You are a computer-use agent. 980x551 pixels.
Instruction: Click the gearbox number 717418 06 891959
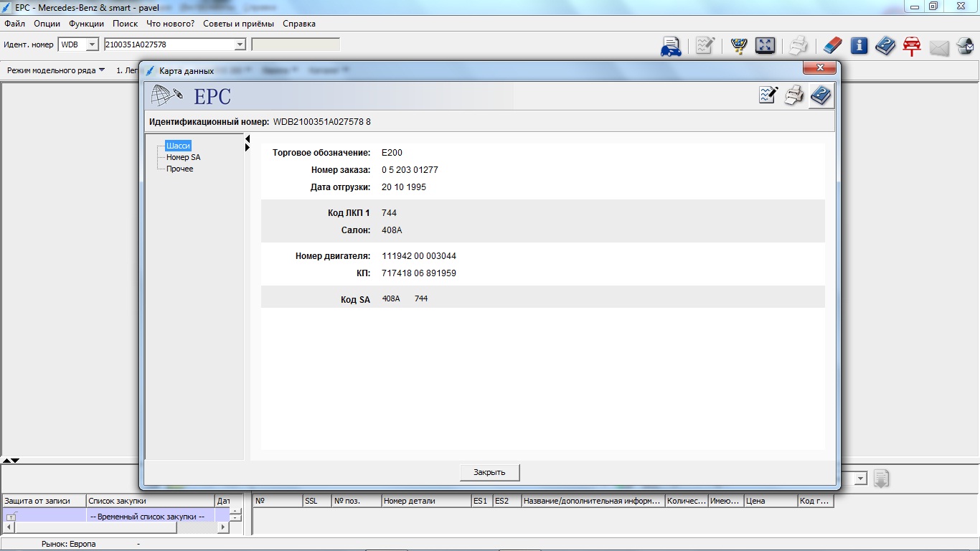point(419,273)
